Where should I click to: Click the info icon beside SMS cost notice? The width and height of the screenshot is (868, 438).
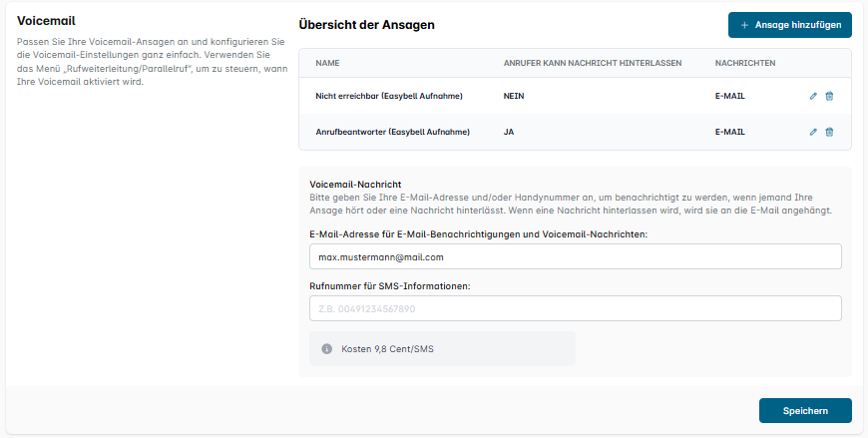(x=326, y=349)
